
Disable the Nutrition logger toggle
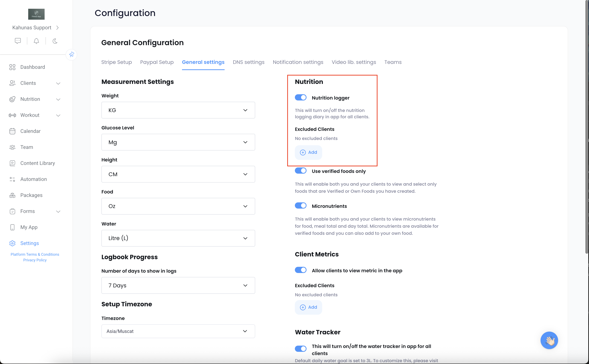301,97
